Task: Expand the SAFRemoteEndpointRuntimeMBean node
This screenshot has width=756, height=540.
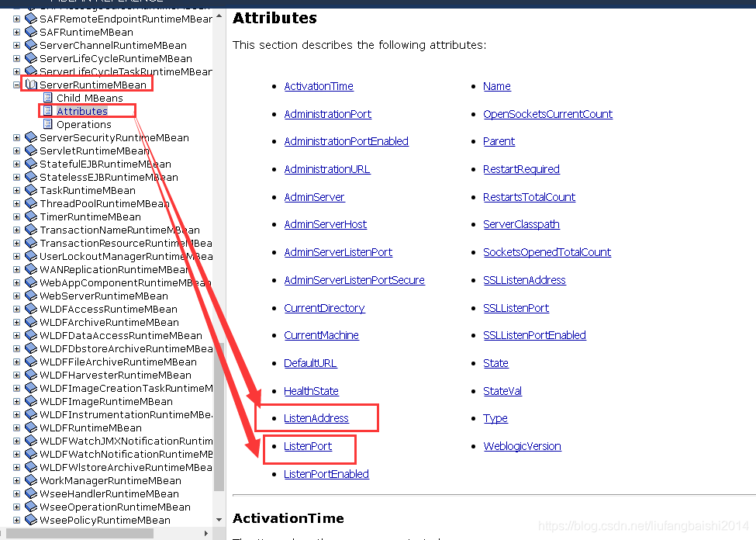Action: [x=16, y=19]
